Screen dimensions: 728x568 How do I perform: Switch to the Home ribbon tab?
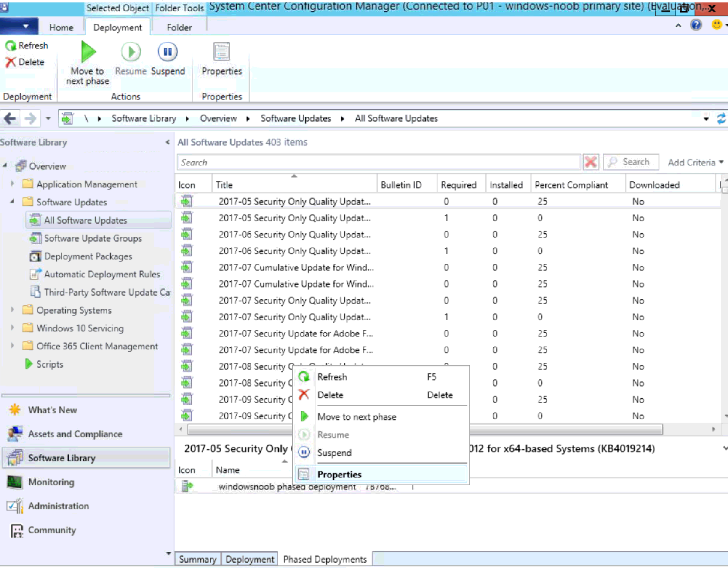[61, 27]
